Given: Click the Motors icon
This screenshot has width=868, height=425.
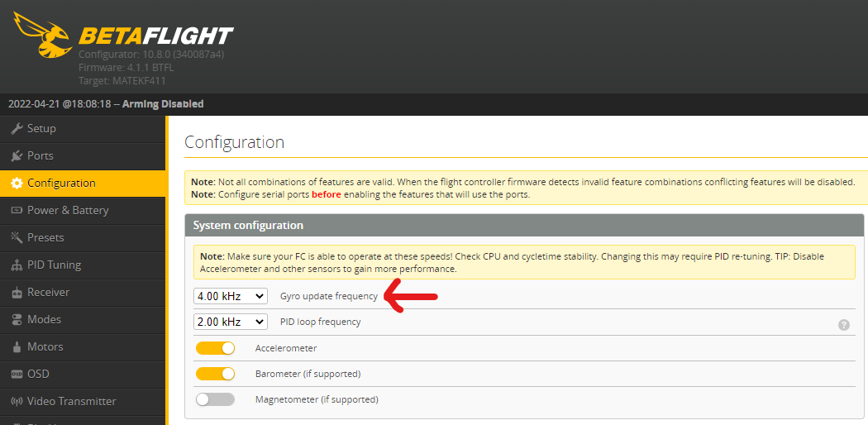Looking at the screenshot, I should pyautogui.click(x=17, y=347).
